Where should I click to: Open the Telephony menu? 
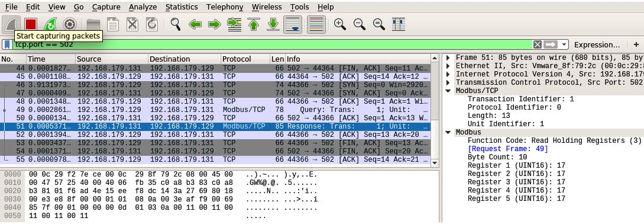(x=225, y=7)
